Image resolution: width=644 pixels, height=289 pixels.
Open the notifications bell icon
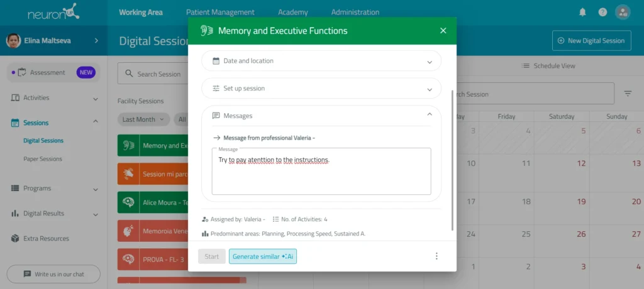[582, 13]
